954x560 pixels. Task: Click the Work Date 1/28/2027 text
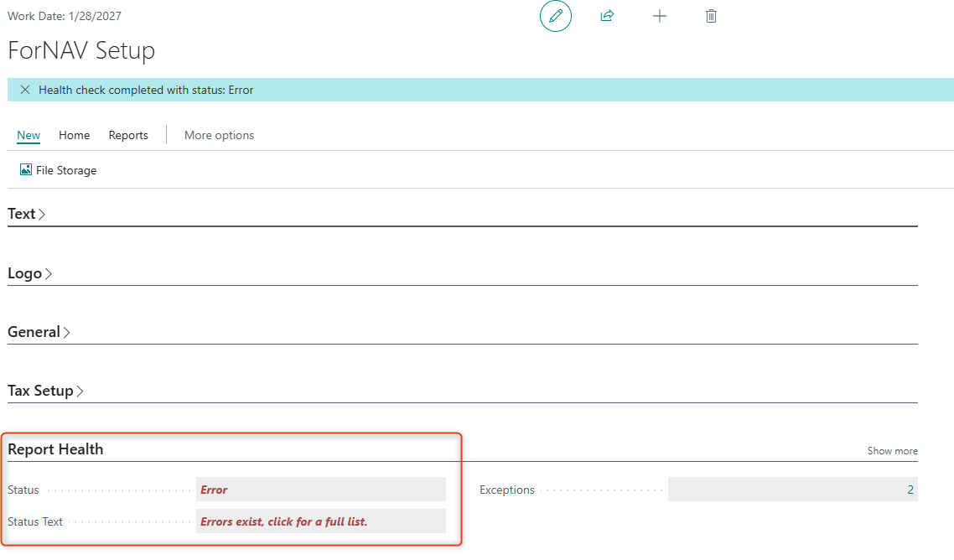65,17
